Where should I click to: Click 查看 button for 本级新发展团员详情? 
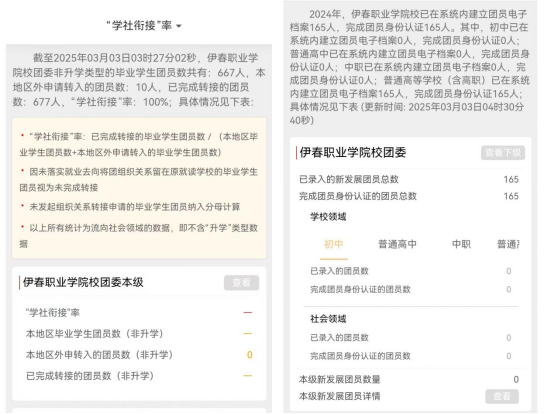pyautogui.click(x=502, y=396)
